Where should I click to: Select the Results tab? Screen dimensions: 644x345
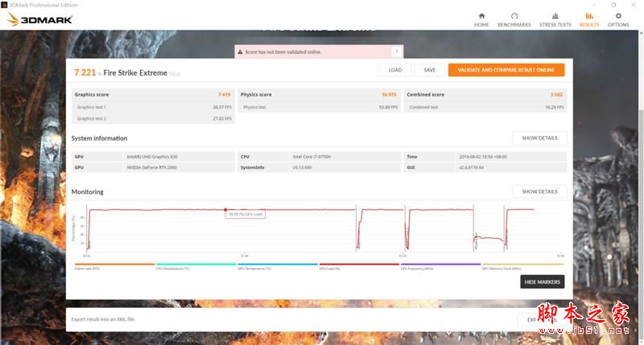click(x=589, y=19)
